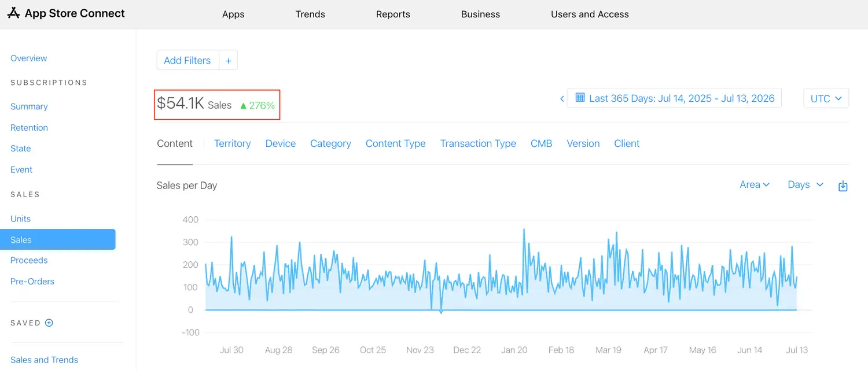Open the Days interval dropdown
This screenshot has width=868, height=370.
tap(806, 185)
